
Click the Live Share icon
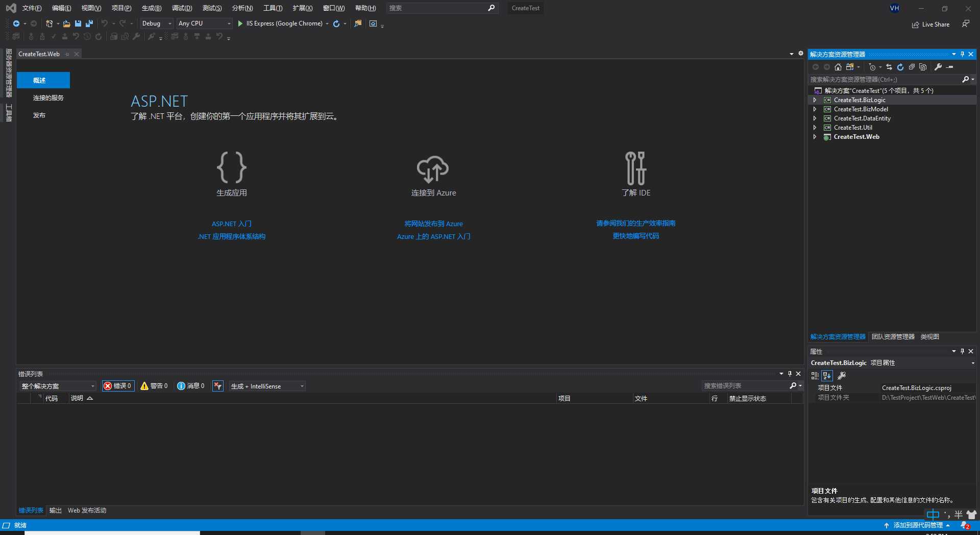[916, 25]
